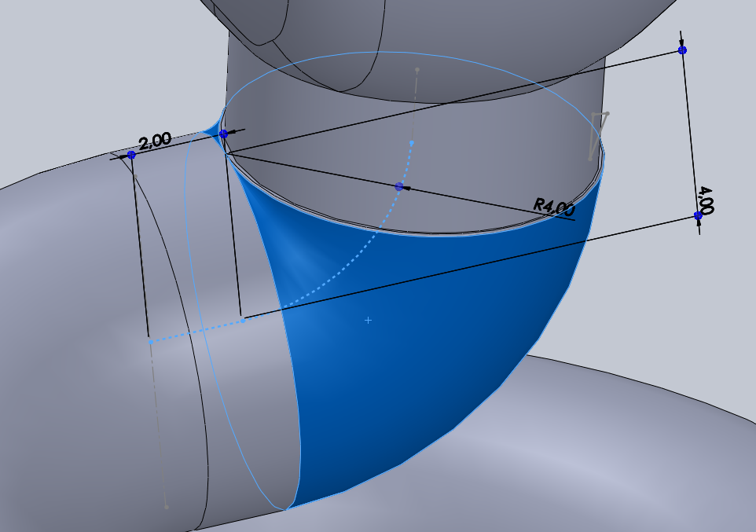Select the purple point at the R4,00 arrowhead
Image resolution: width=756 pixels, height=532 pixels.
tap(399, 186)
